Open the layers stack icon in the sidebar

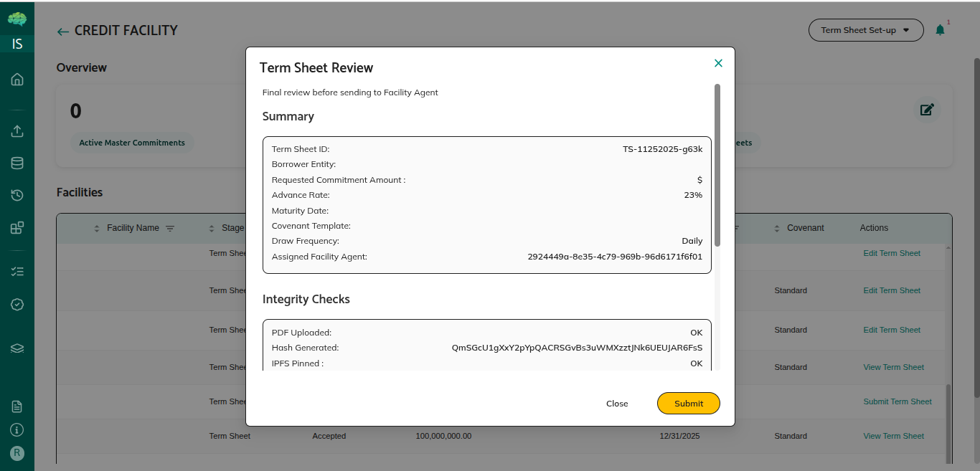[x=17, y=348]
